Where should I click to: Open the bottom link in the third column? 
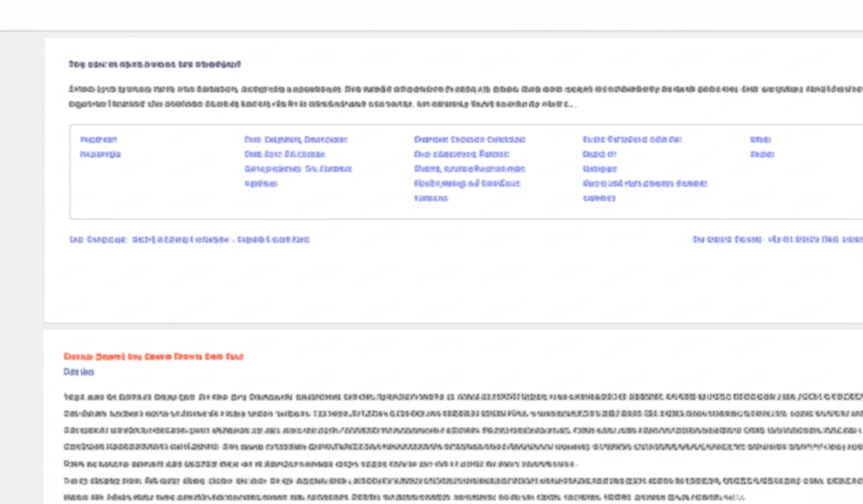[431, 198]
